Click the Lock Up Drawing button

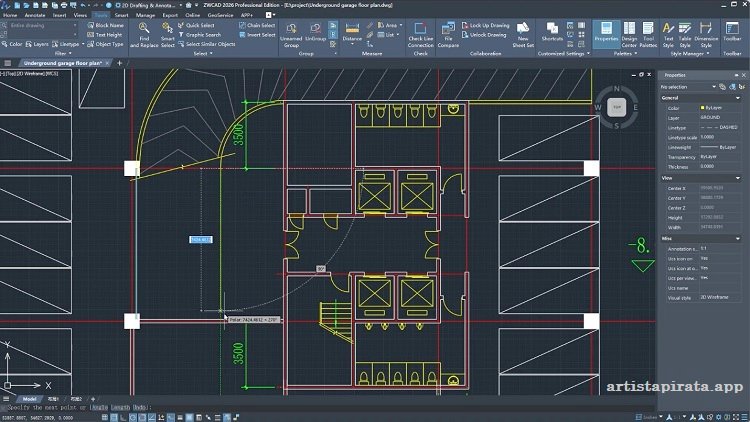pyautogui.click(x=486, y=25)
